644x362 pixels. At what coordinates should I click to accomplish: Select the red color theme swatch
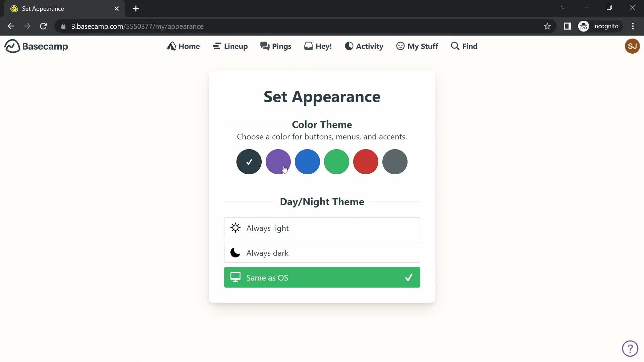366,161
